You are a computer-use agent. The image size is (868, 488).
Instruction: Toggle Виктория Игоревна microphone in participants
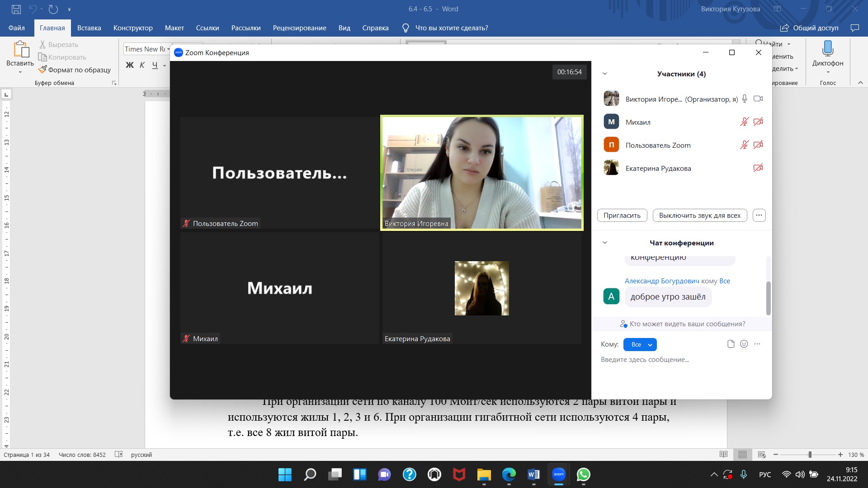(x=745, y=99)
